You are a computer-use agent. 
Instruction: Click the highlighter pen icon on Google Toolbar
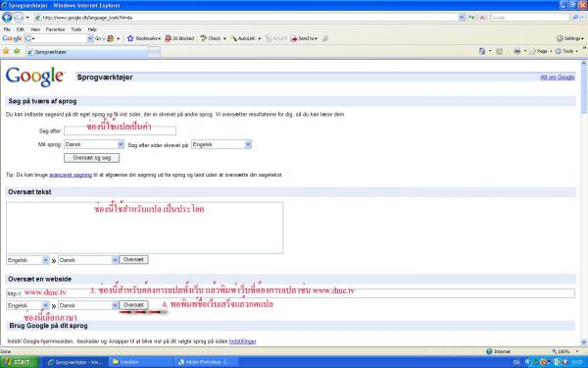tap(324, 38)
